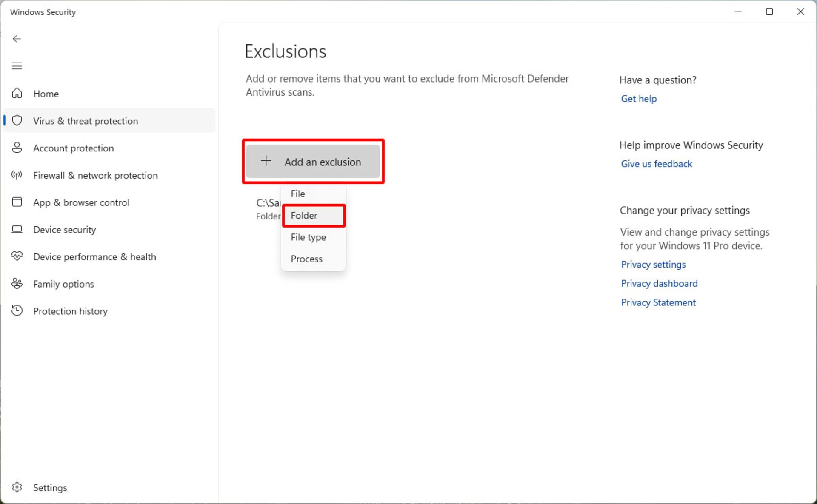Select the Virus & threat protection icon
817x504 pixels.
pos(17,121)
